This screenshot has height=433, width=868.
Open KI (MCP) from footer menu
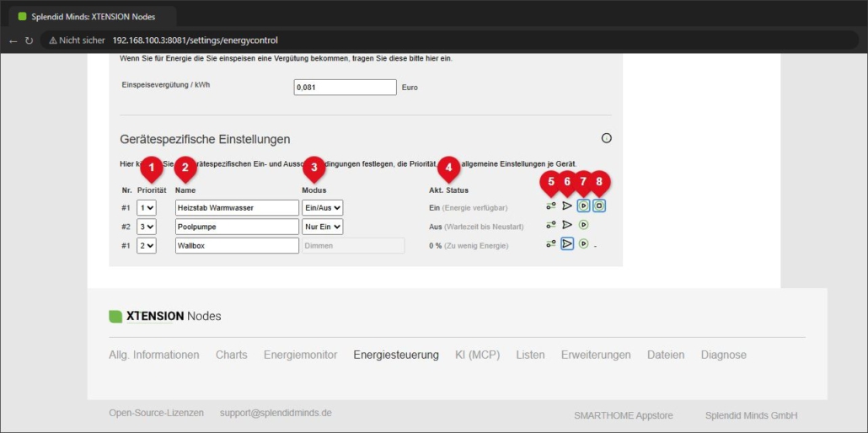coord(477,355)
